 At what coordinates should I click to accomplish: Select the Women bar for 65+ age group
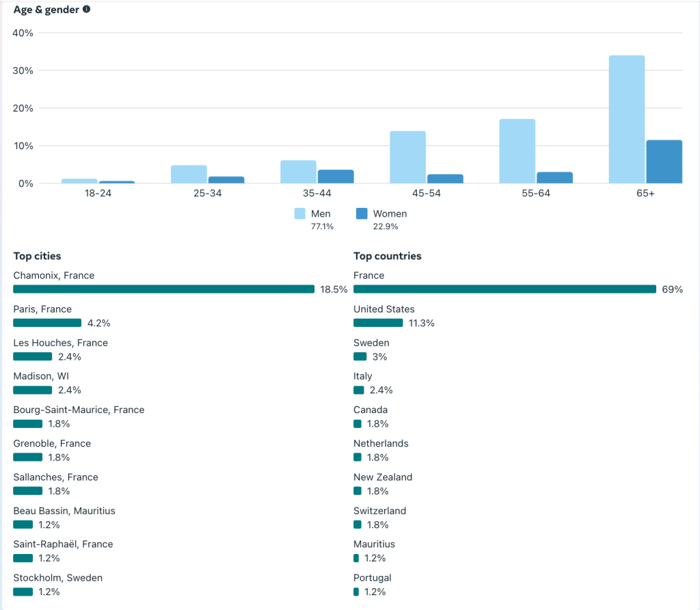664,162
